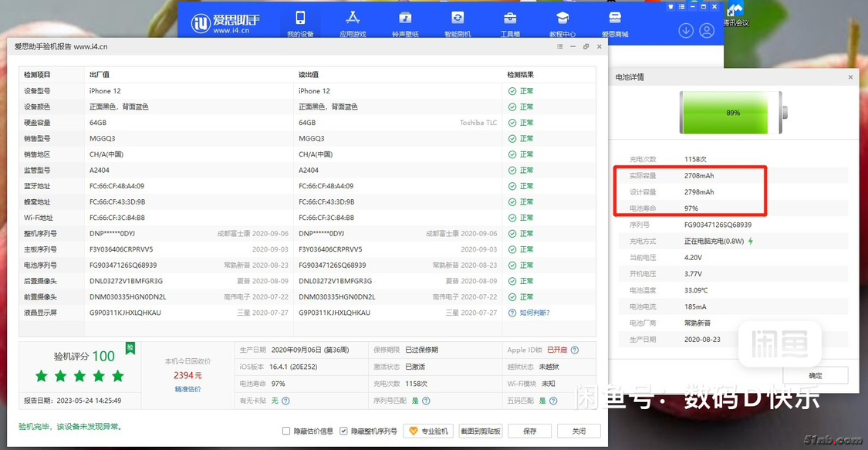Open 腾讯会议 desktop shortcut
Image resolution: width=868 pixels, height=450 pixels.
[x=735, y=14]
